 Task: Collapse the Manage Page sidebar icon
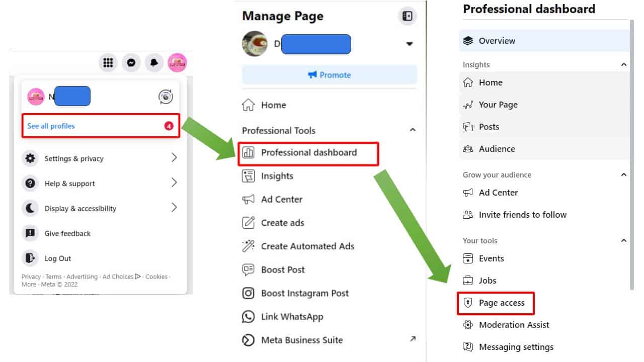pyautogui.click(x=408, y=16)
